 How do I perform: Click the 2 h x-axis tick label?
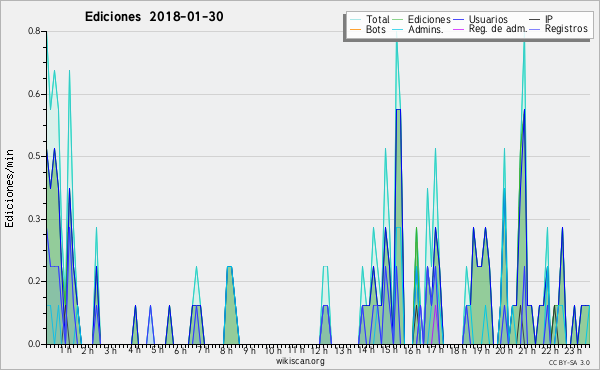click(88, 350)
